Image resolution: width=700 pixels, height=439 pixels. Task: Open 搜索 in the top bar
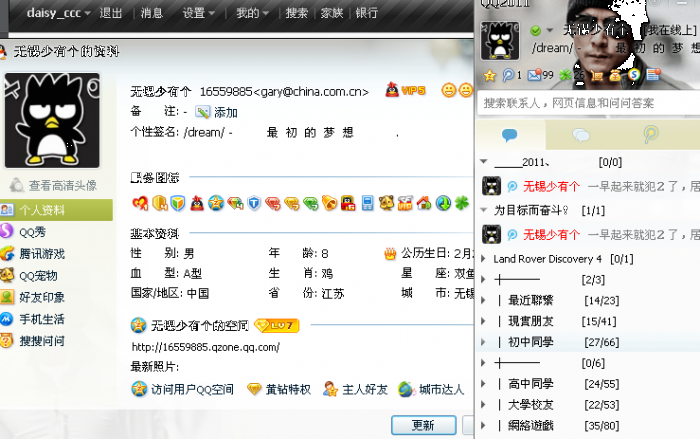(x=297, y=13)
